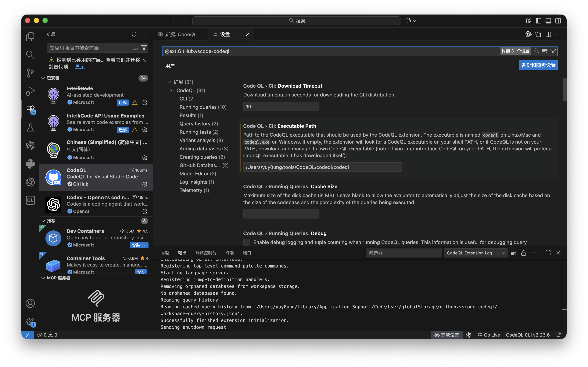
Task: Toggle the output scroll lock icon
Action: (523, 253)
